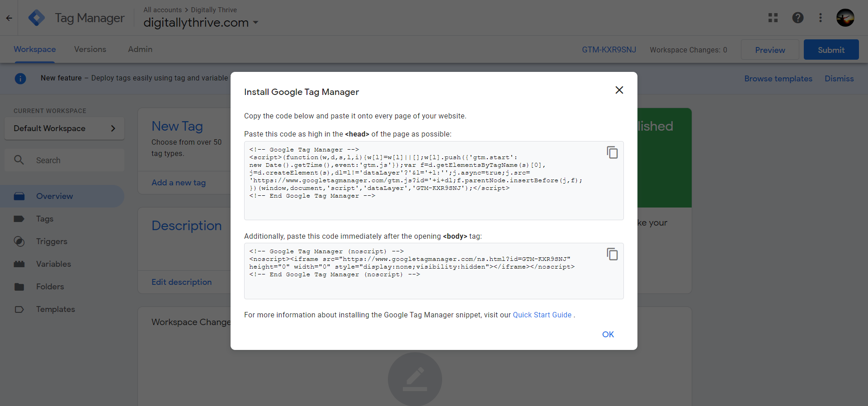The width and height of the screenshot is (868, 406).
Task: Open the Google apps grid
Action: (773, 18)
